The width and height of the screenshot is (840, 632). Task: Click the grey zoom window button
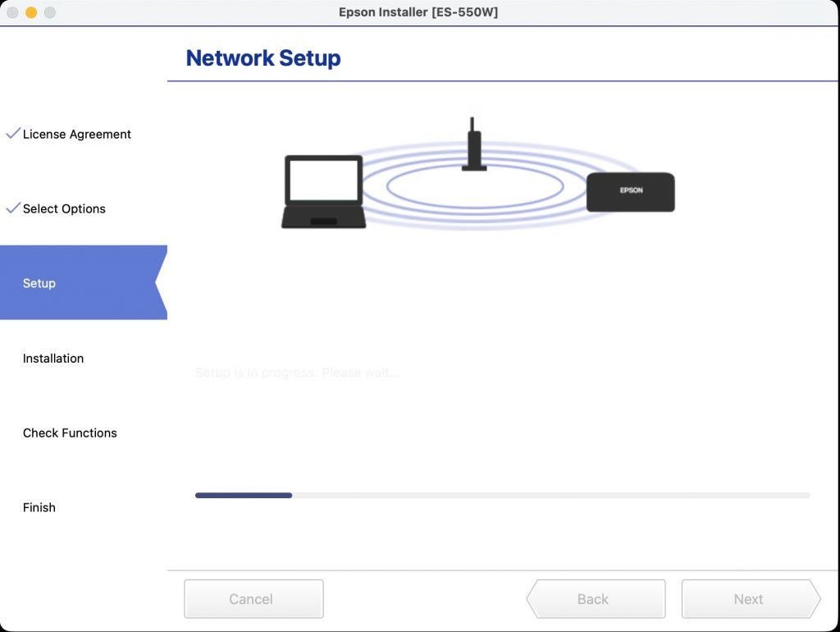pyautogui.click(x=50, y=12)
